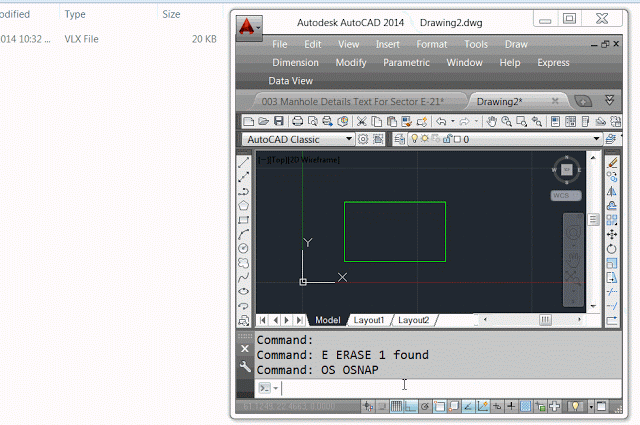
Task: Click the Zoom Realtime magnifier icon
Action: tap(507, 121)
